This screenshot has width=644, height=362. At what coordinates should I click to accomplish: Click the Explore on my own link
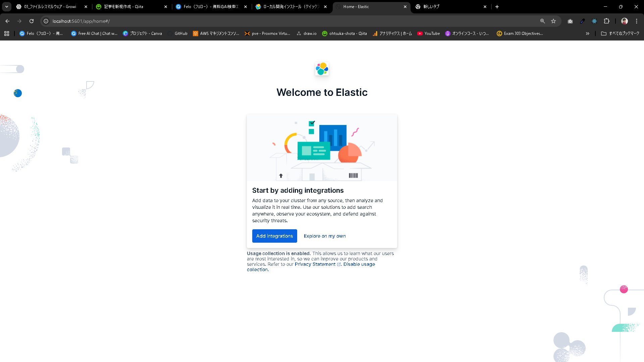click(x=324, y=236)
